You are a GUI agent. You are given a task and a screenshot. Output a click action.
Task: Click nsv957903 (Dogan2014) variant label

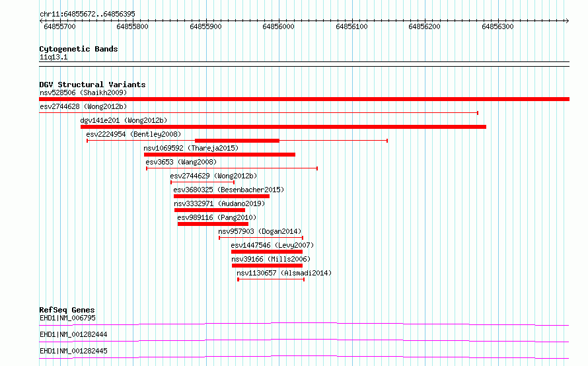pyautogui.click(x=260, y=231)
